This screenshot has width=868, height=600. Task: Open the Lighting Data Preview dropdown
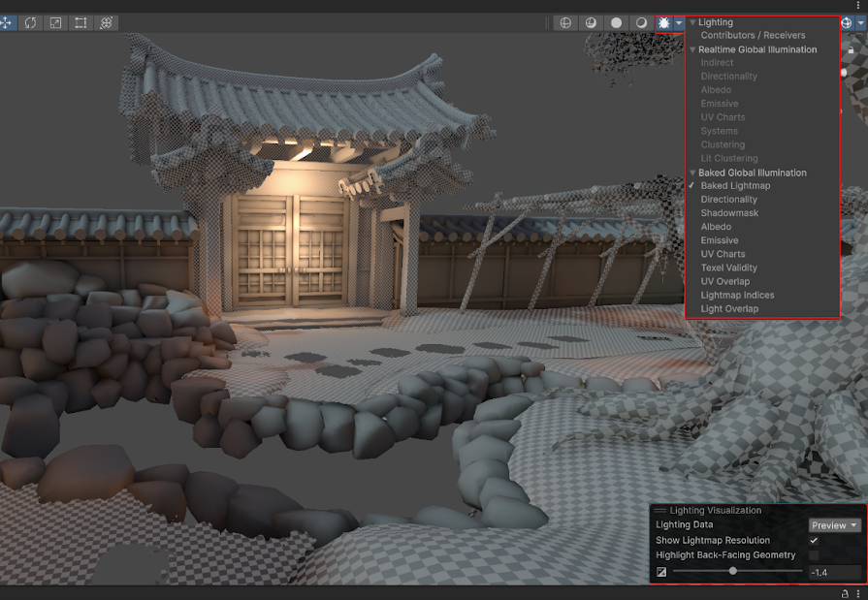(x=835, y=525)
